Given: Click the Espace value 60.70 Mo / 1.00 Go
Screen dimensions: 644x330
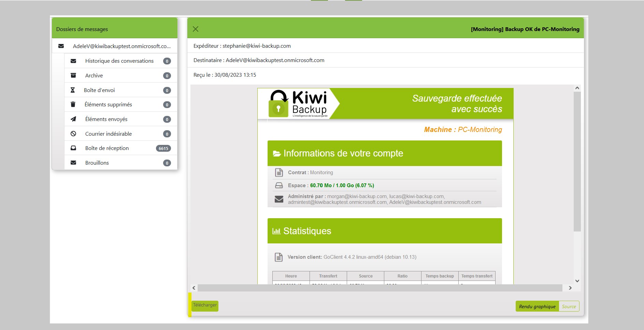Looking at the screenshot, I should 342,185.
